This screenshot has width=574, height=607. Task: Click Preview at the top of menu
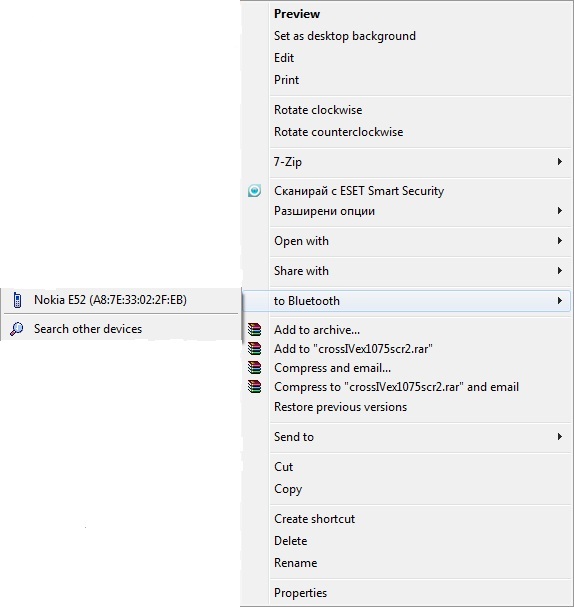click(297, 14)
